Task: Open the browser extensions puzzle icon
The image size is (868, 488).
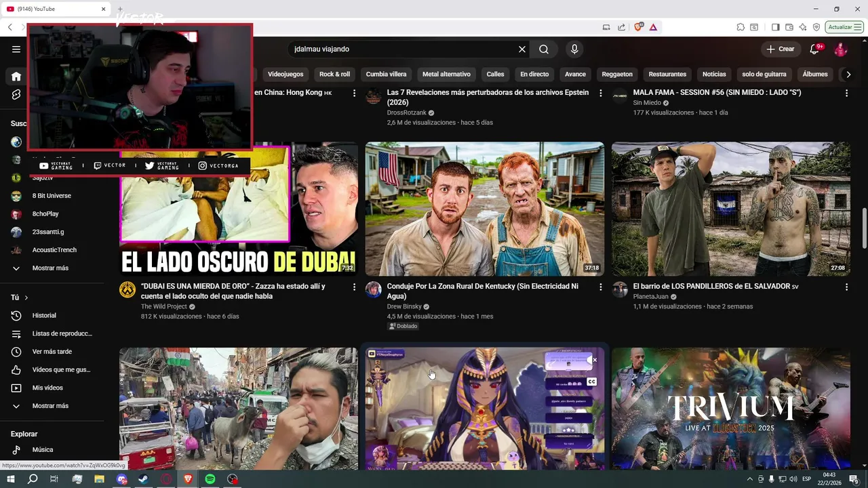Action: point(741,27)
